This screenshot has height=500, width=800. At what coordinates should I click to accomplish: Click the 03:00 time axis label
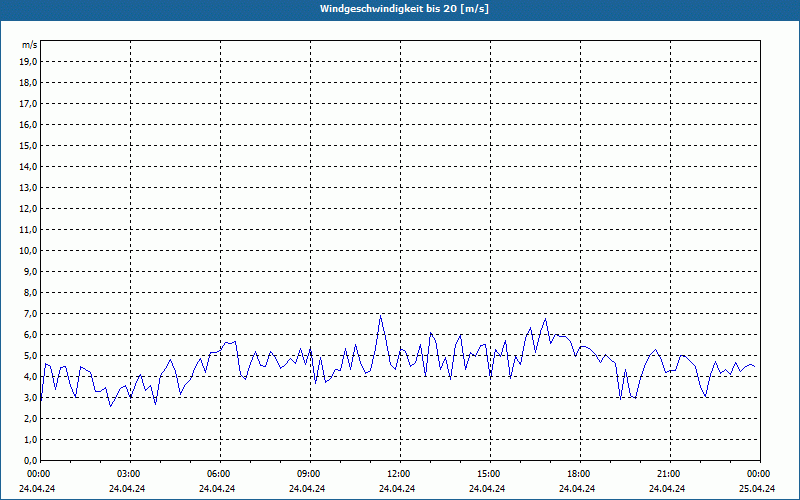coord(128,474)
